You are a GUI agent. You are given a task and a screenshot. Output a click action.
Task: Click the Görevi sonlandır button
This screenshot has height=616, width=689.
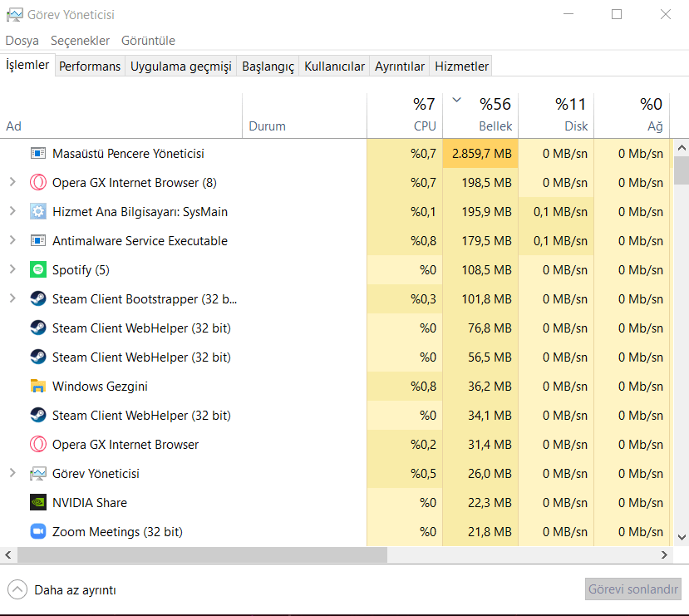632,589
